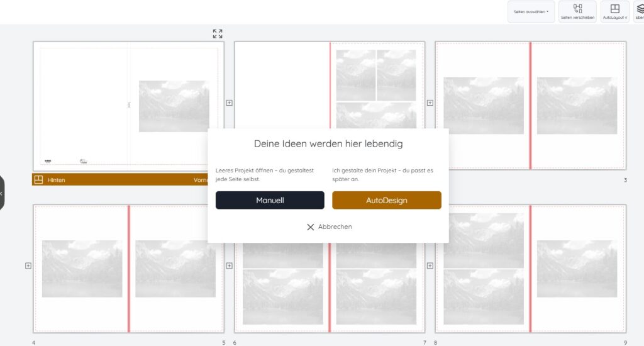Click the Manuell button in the dialog
Viewport: 644px width, 346px height.
(270, 200)
